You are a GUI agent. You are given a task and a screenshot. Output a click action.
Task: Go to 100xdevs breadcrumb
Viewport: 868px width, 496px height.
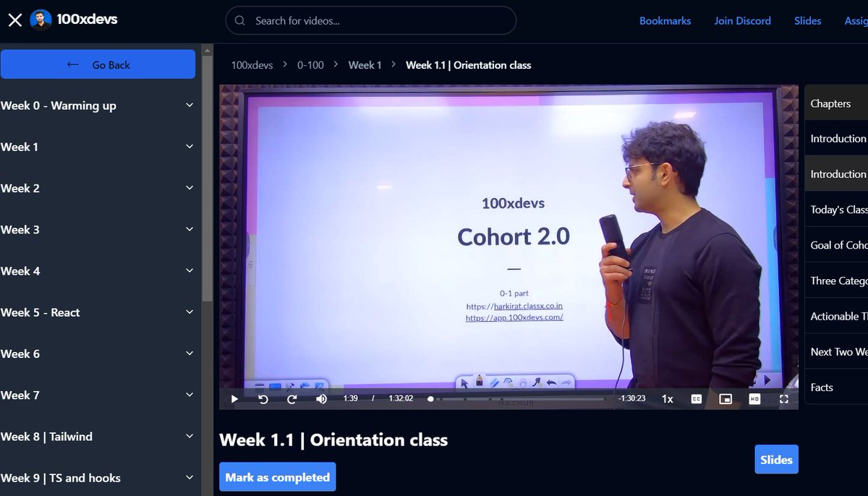pos(252,65)
